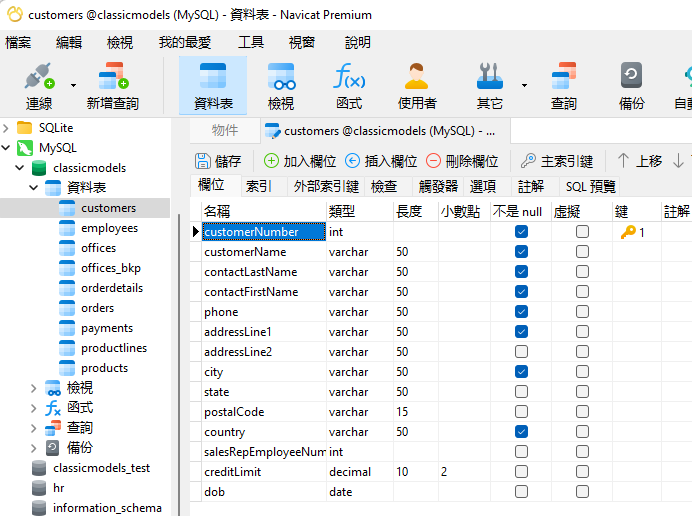The width and height of the screenshot is (692, 516).
Task: Click the 刪除欄位 delete field button
Action: [x=461, y=161]
